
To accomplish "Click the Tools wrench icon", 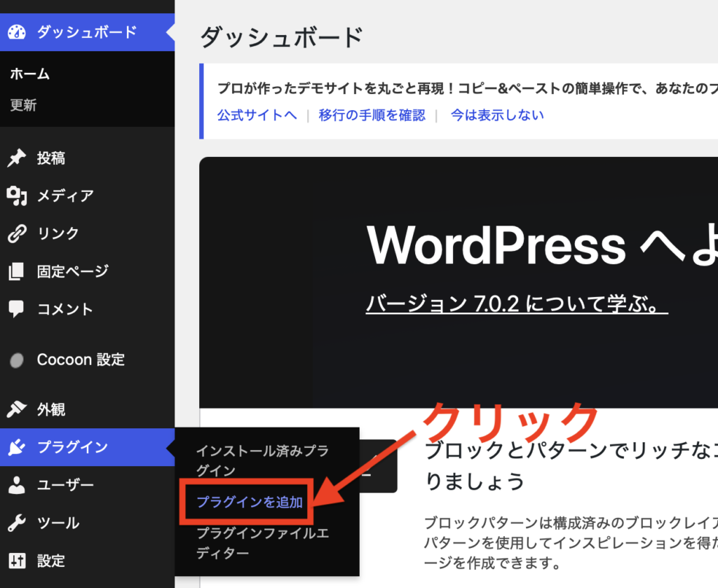I will point(17,523).
